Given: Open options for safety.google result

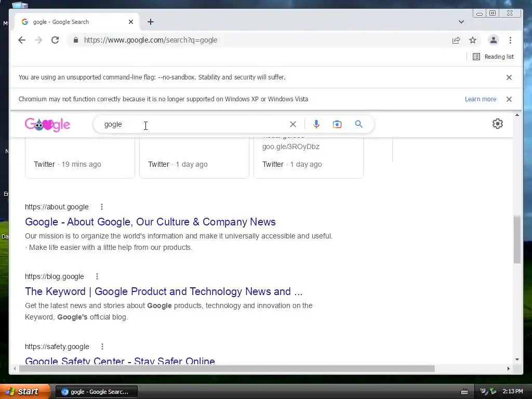Looking at the screenshot, I should pos(102,347).
